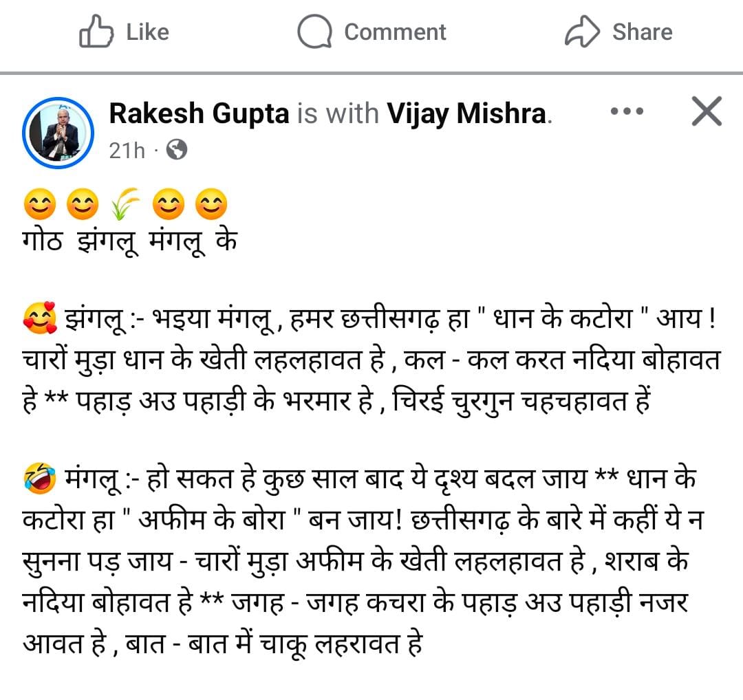Click the Comment speech bubble icon
Viewport: 743px width, 700px height.
click(315, 32)
